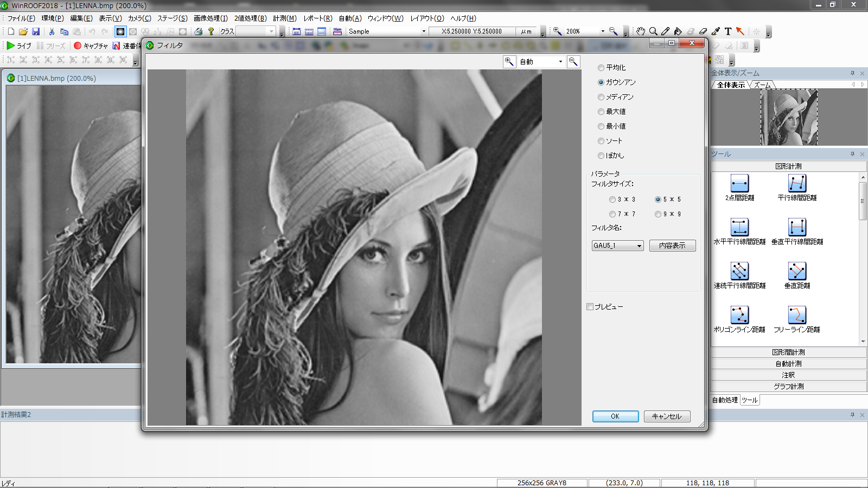Choose the 垂直距離 measurement tool
The image size is (868, 488).
(797, 275)
